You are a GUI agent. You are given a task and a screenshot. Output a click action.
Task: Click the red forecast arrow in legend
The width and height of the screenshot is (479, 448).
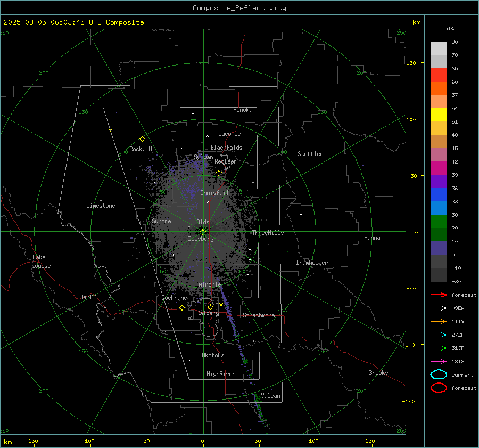pos(439,295)
